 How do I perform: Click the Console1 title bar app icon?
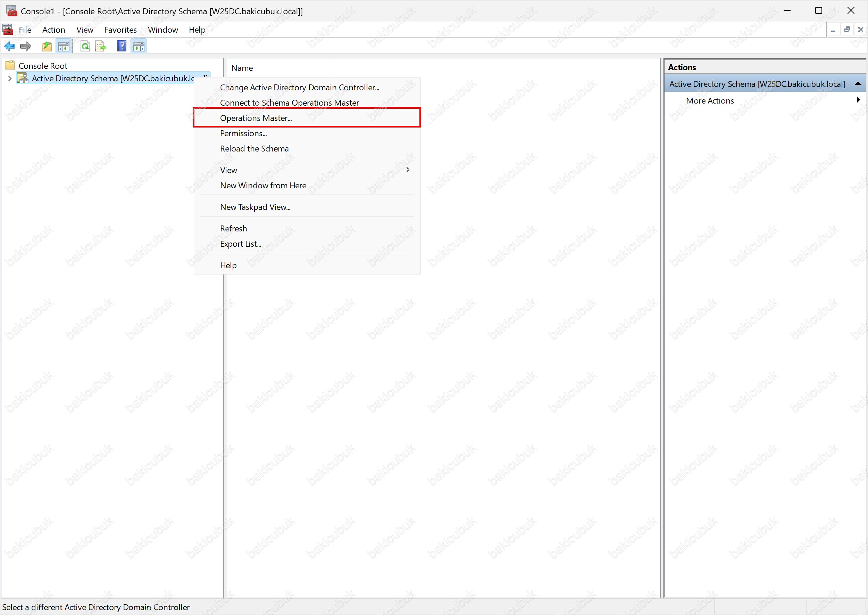[x=12, y=11]
